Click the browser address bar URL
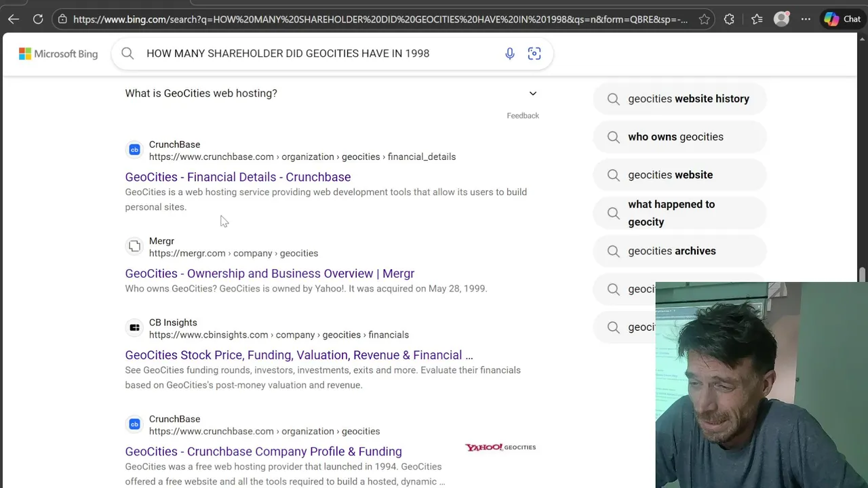This screenshot has height=488, width=868. pyautogui.click(x=380, y=19)
